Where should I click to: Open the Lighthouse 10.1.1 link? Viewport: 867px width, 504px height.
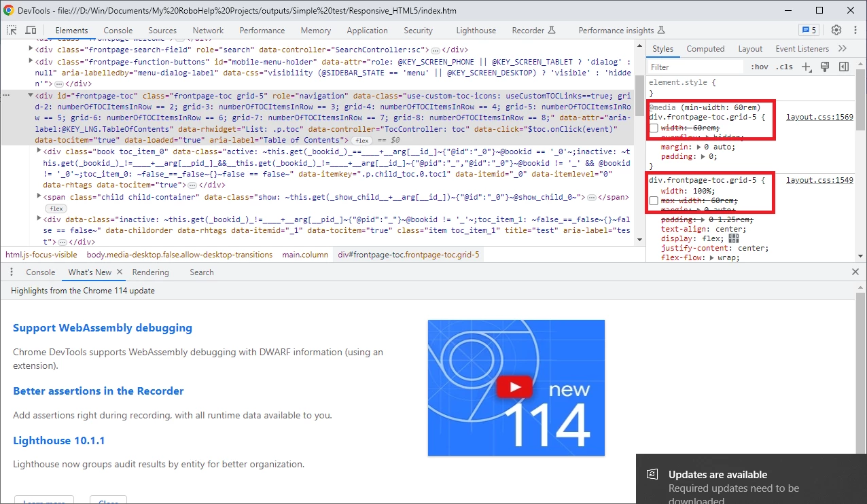click(x=59, y=440)
